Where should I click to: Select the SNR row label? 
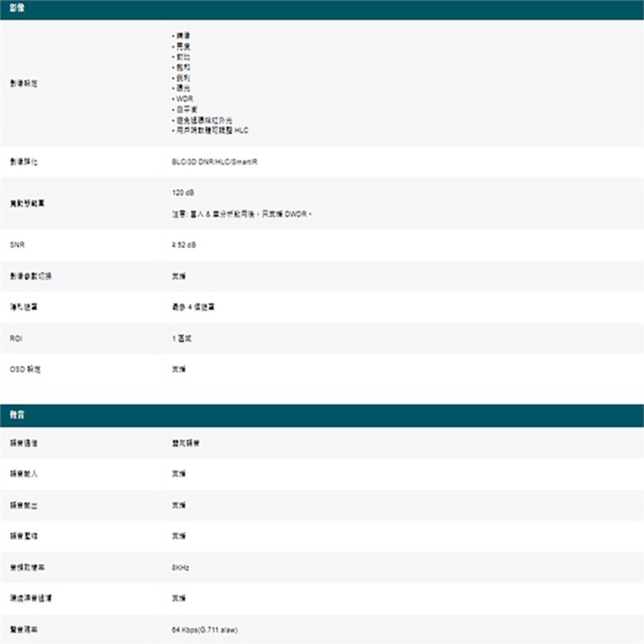(17, 246)
